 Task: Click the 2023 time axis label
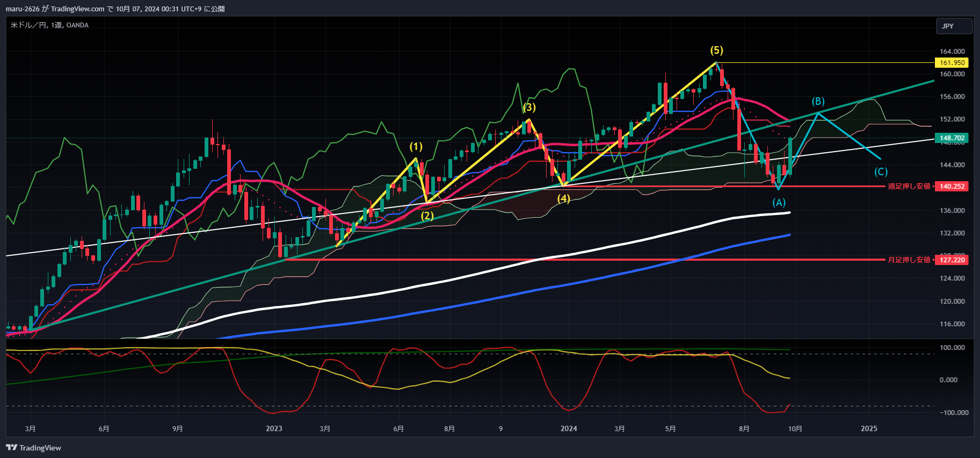(x=274, y=428)
